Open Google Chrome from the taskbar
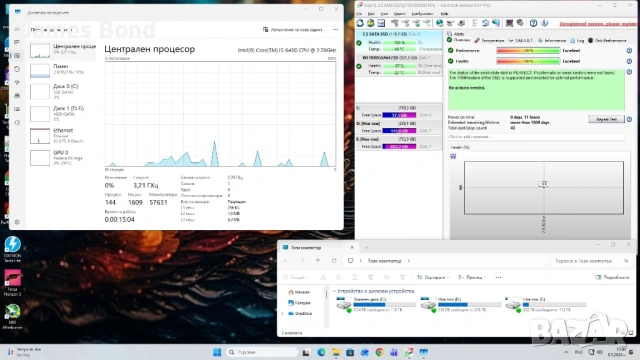The width and height of the screenshot is (640, 360). 379,352
